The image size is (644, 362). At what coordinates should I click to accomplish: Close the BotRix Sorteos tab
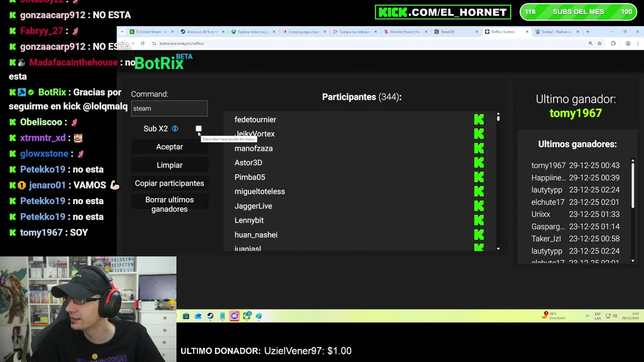527,32
